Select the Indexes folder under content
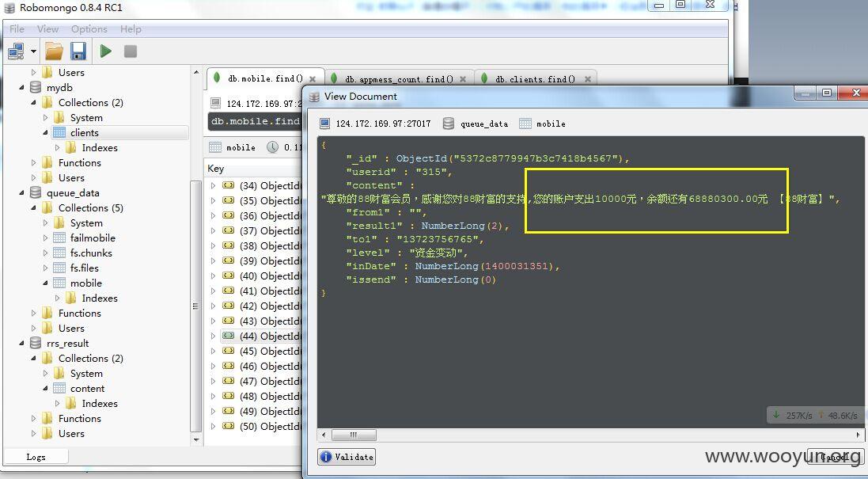The width and height of the screenshot is (868, 479). click(x=100, y=404)
